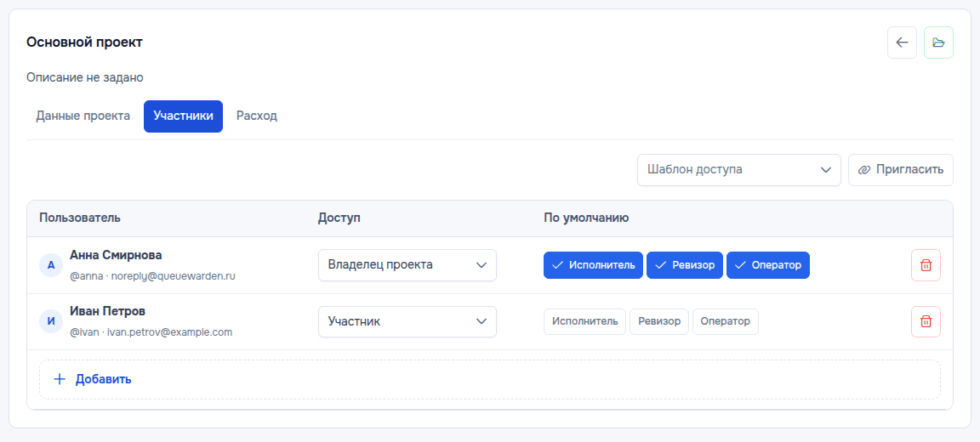Click @anna · noreply@queuewarden.ru text

(152, 276)
